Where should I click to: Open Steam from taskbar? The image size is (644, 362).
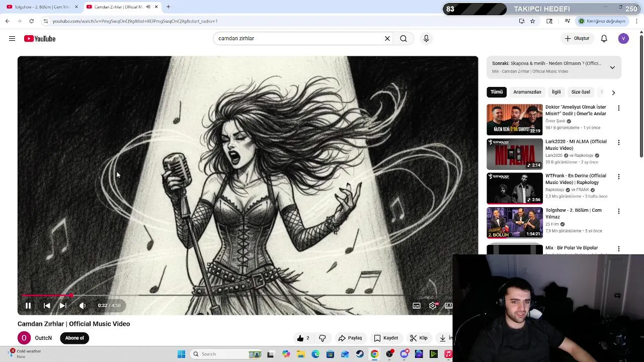(360, 354)
